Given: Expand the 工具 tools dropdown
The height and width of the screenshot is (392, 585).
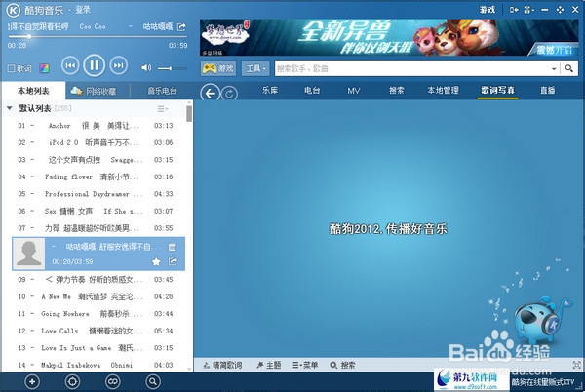Looking at the screenshot, I should [255, 68].
